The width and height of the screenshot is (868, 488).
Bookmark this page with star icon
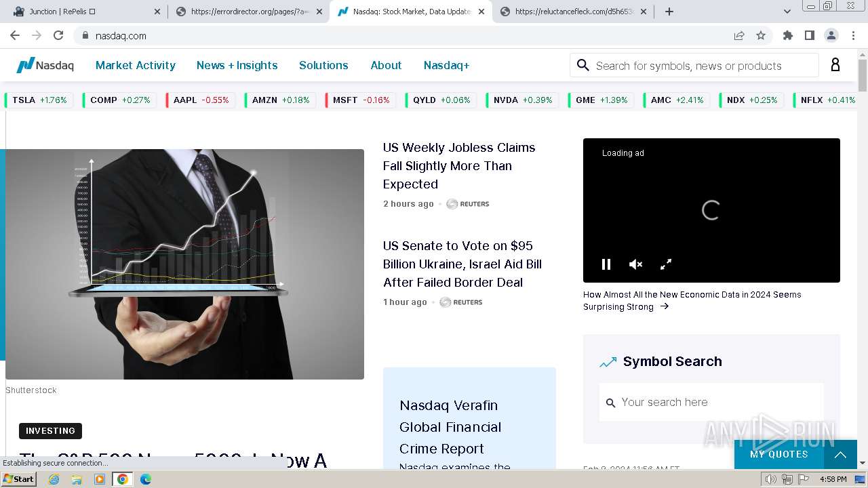[761, 35]
